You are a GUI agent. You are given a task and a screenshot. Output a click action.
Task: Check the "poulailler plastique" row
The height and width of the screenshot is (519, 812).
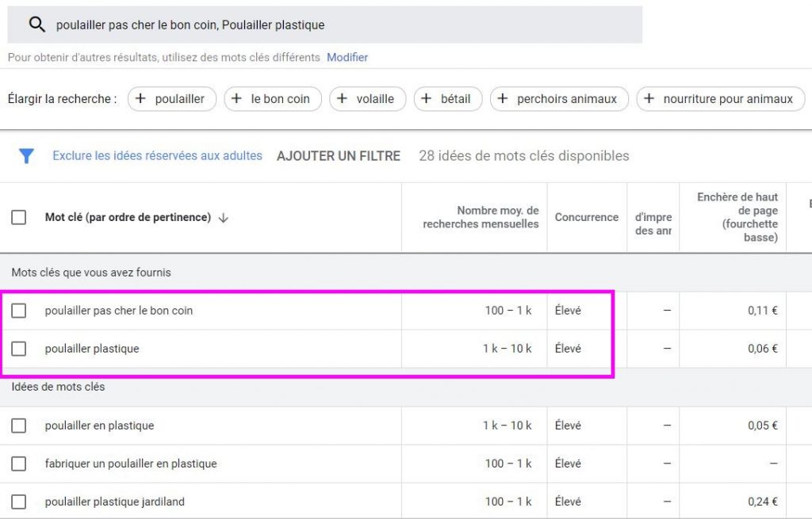click(x=19, y=349)
